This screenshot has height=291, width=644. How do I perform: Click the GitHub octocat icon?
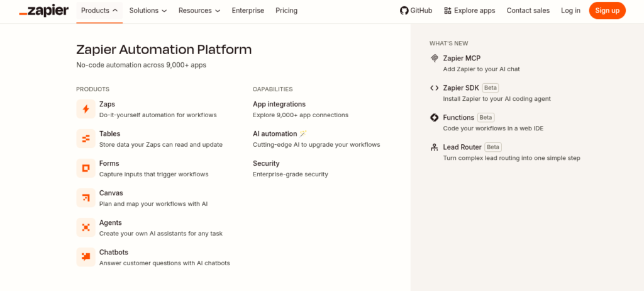coord(404,11)
